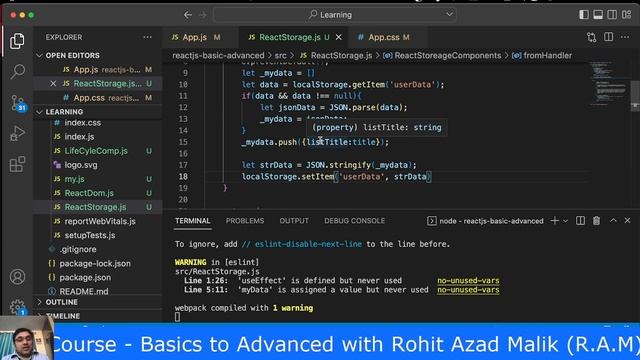The width and height of the screenshot is (640, 360).
Task: Add a new terminal with plus icon
Action: tap(554, 221)
